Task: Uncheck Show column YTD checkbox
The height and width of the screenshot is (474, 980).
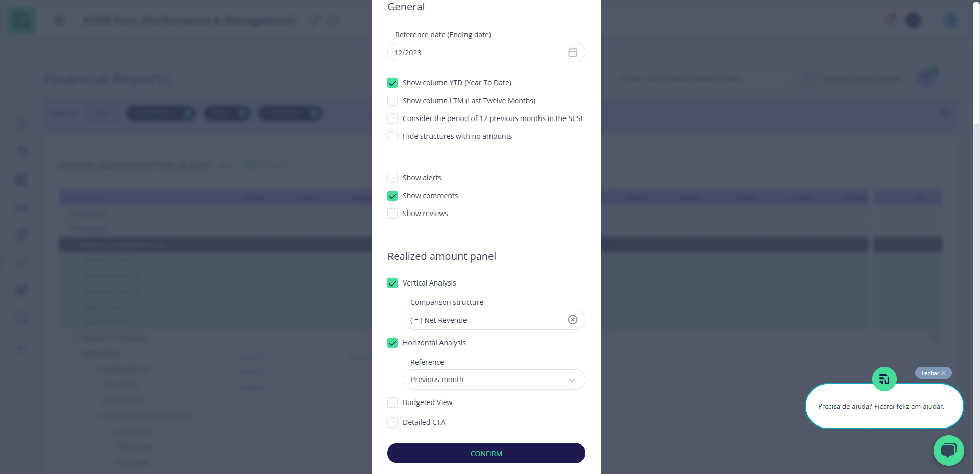Action: tap(393, 83)
